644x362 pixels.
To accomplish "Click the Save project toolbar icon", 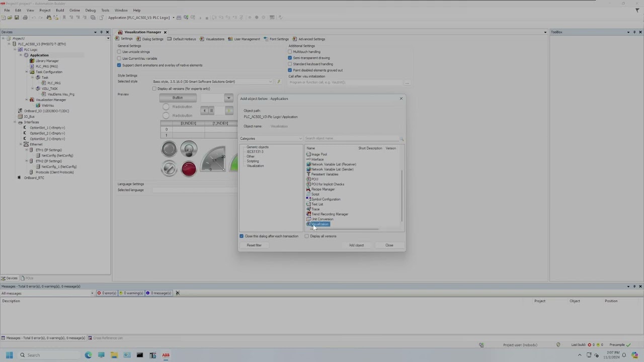I will pos(17,18).
